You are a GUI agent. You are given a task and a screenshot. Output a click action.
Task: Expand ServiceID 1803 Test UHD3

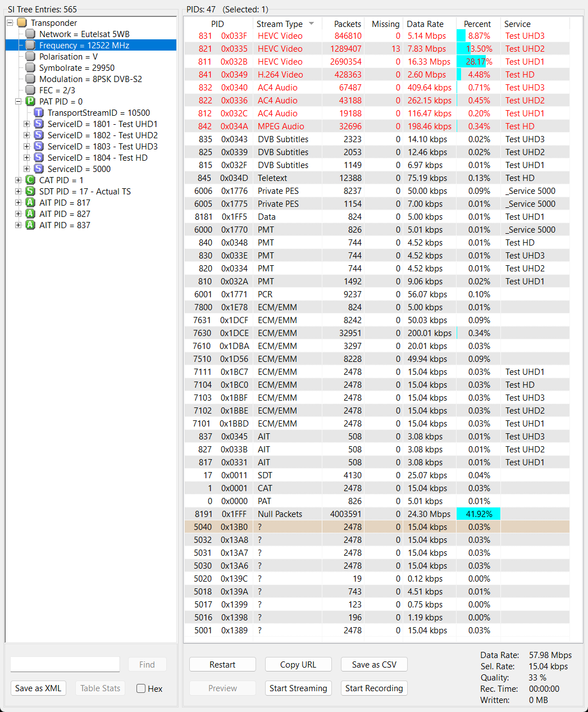coord(26,147)
